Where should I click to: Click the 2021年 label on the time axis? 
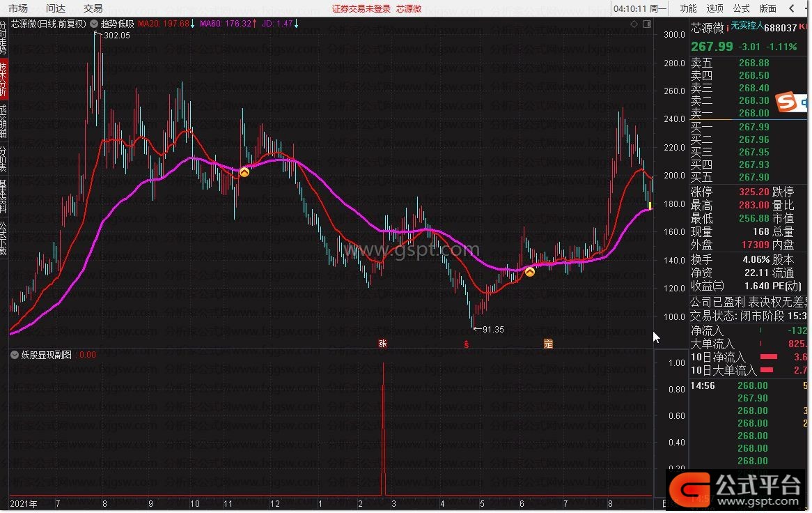coord(24,504)
